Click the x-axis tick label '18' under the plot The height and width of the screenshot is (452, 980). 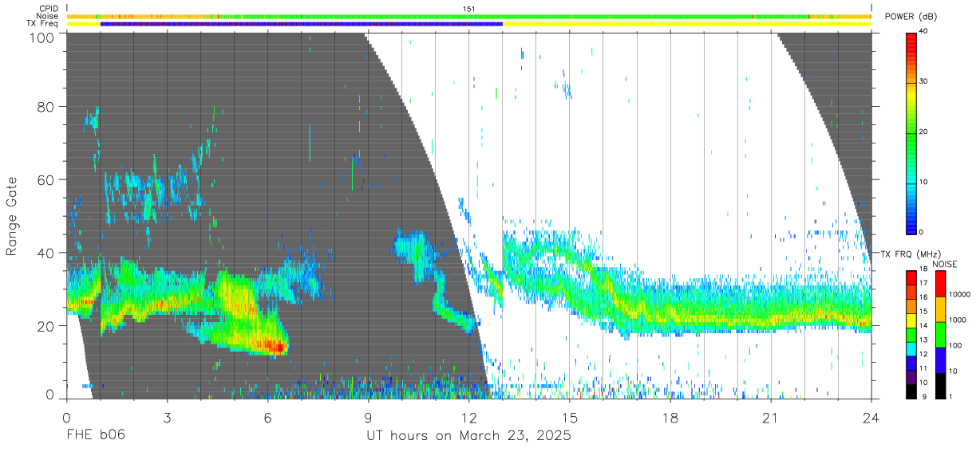pyautogui.click(x=670, y=417)
